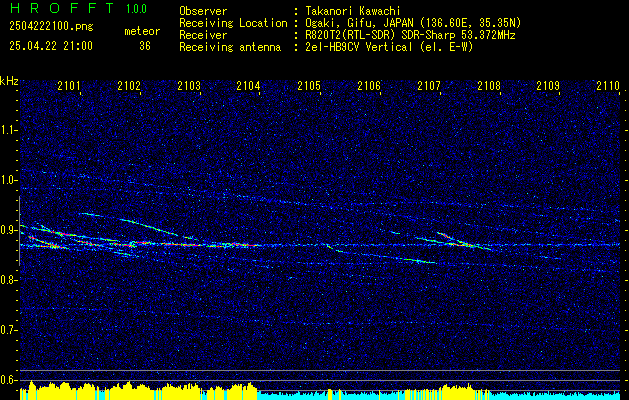The height and width of the screenshot is (400, 629).
Task: Click the Observer label
Action: pos(203,11)
